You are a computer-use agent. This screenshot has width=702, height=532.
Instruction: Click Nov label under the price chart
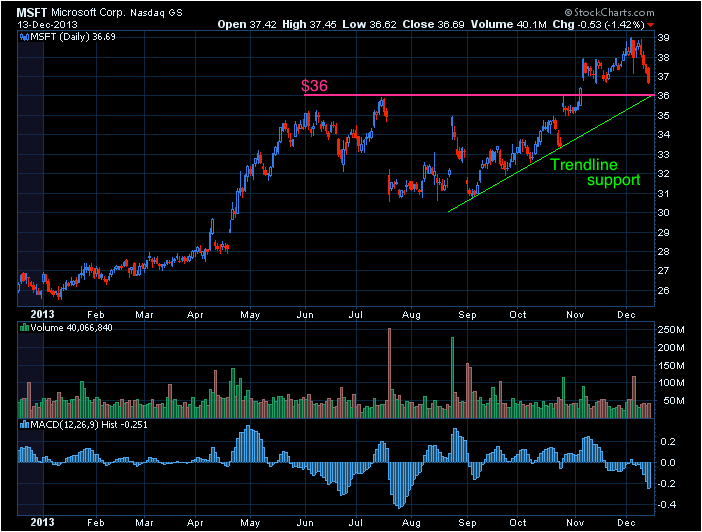pyautogui.click(x=575, y=315)
